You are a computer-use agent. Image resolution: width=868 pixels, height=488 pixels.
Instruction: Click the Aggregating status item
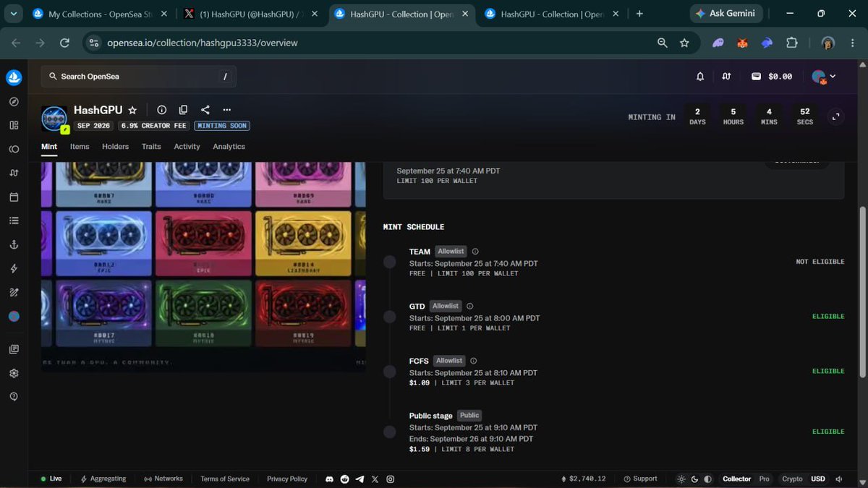(103, 479)
